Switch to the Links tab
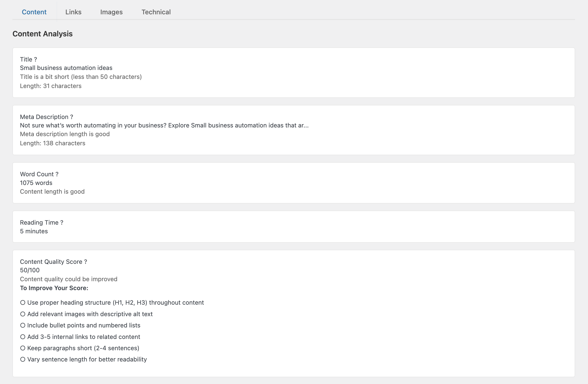The image size is (588, 384). 73,12
